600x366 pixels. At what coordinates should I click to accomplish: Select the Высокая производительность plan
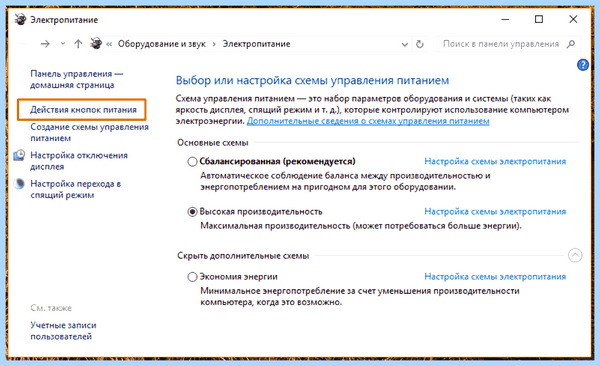(192, 212)
